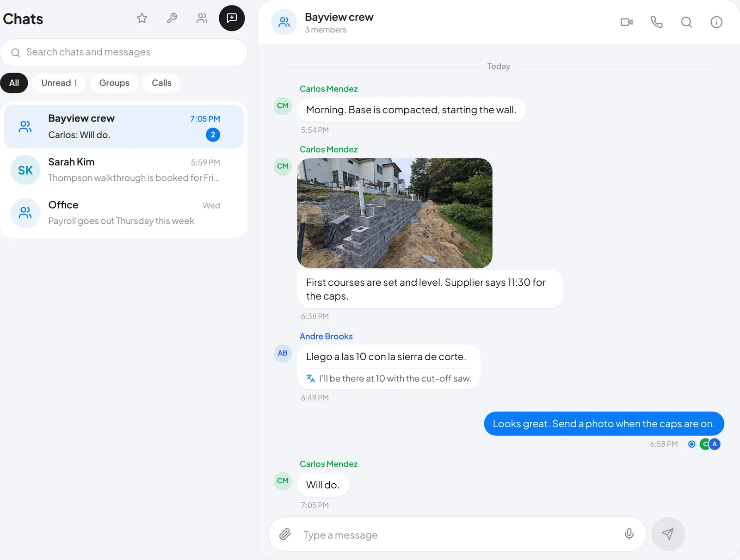Open the wrench tools icon

(x=172, y=18)
